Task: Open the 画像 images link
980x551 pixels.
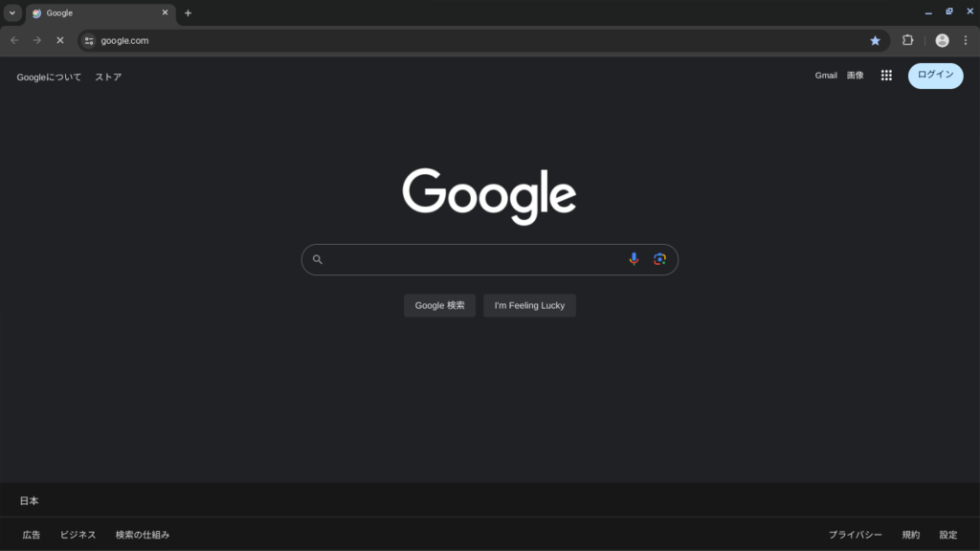Action: point(855,76)
